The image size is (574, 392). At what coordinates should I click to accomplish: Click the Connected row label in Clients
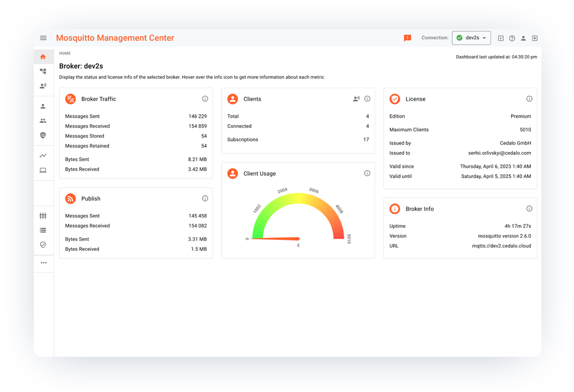coord(239,126)
